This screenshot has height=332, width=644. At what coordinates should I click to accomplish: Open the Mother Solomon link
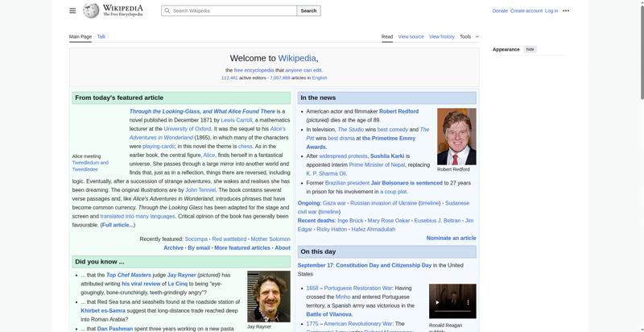(270, 239)
